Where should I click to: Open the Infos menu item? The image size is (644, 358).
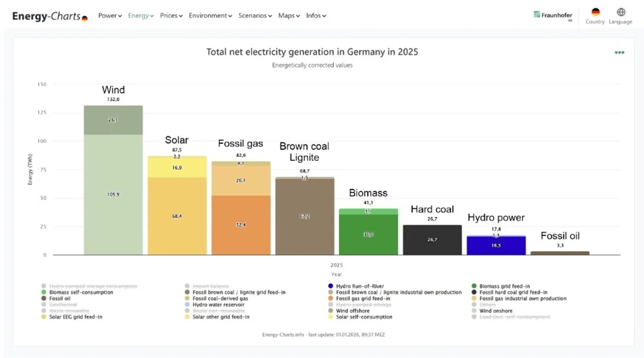(x=316, y=16)
